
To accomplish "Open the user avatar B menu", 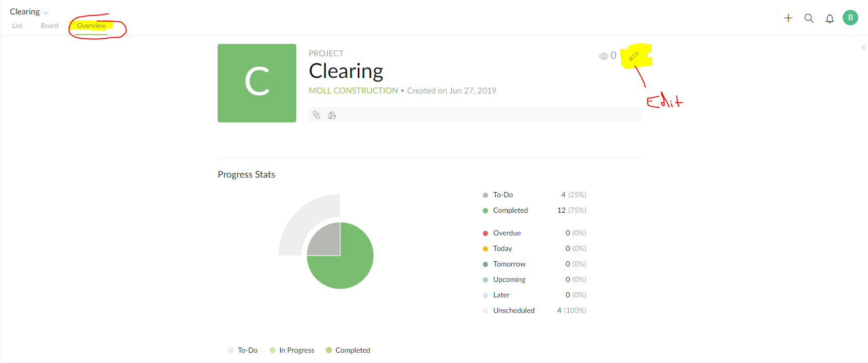I will coord(850,18).
